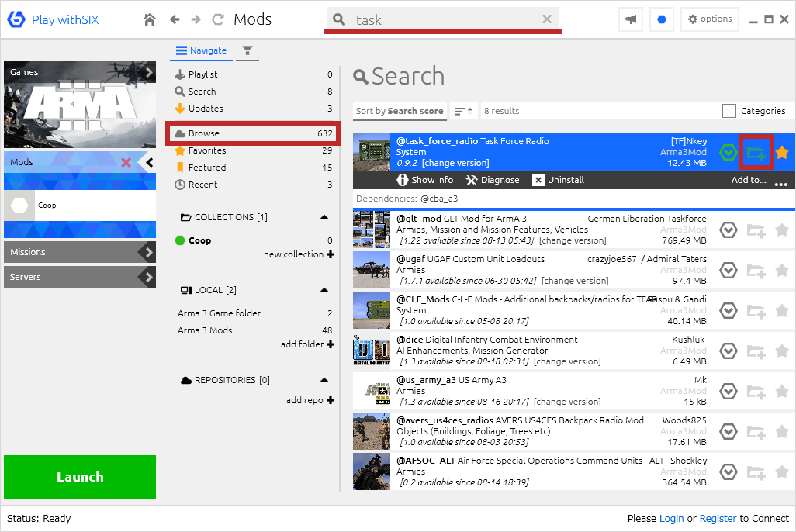Image resolution: width=796 pixels, height=532 pixels.
Task: Open Updates in the navigation list
Action: (254, 109)
